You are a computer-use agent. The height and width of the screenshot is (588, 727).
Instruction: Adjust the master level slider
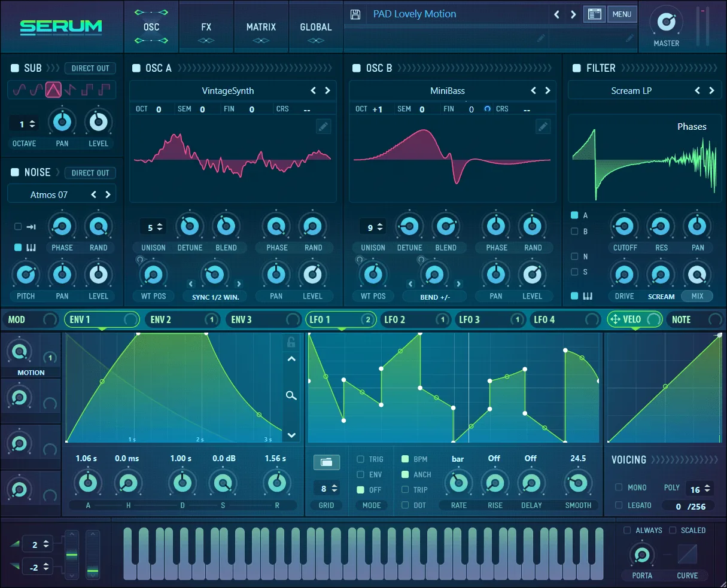703,27
